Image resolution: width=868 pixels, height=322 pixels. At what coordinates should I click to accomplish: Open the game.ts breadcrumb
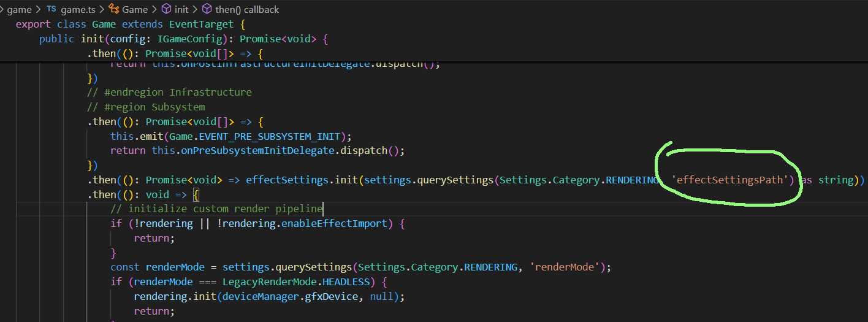click(77, 9)
